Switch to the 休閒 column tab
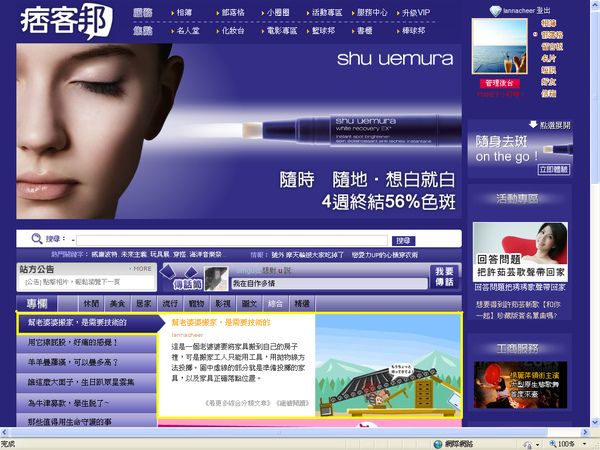The width and height of the screenshot is (600, 450). coord(91,304)
